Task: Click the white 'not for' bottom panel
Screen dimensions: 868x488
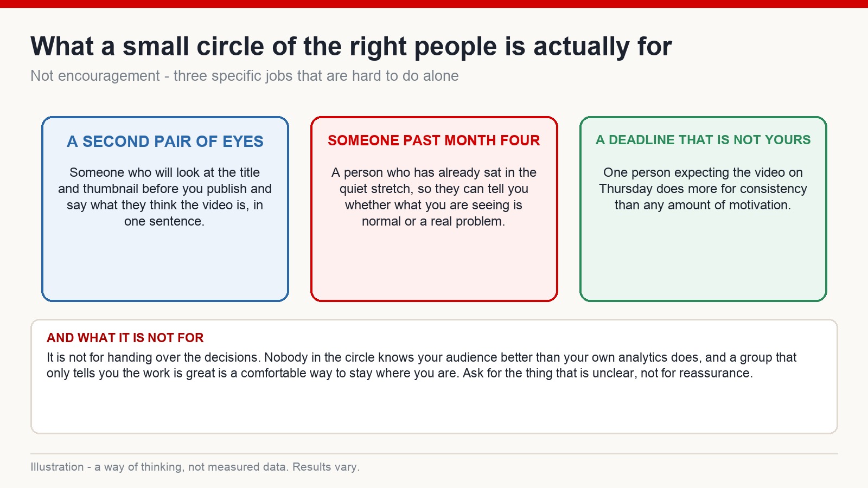Action: click(434, 376)
